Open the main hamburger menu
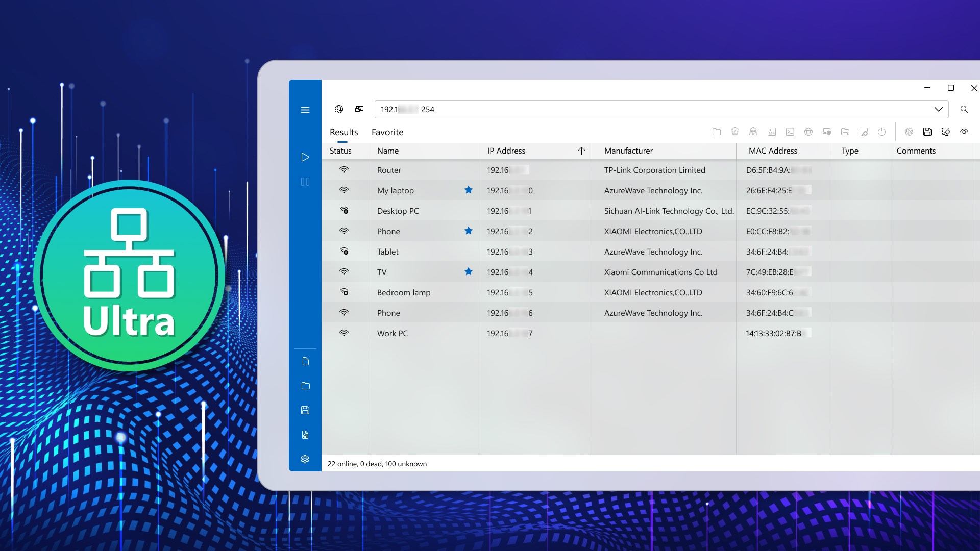This screenshot has width=980, height=551. pos(305,110)
